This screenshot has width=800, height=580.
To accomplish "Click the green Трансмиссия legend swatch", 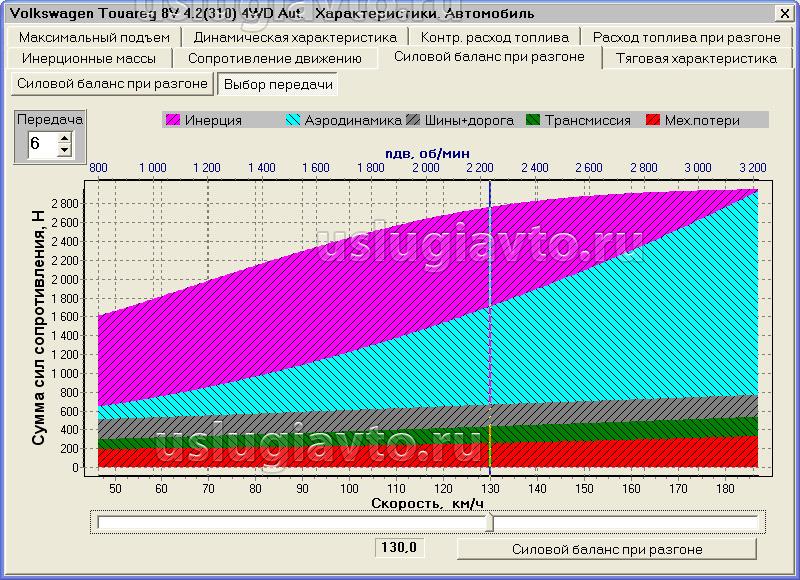I will tap(533, 120).
